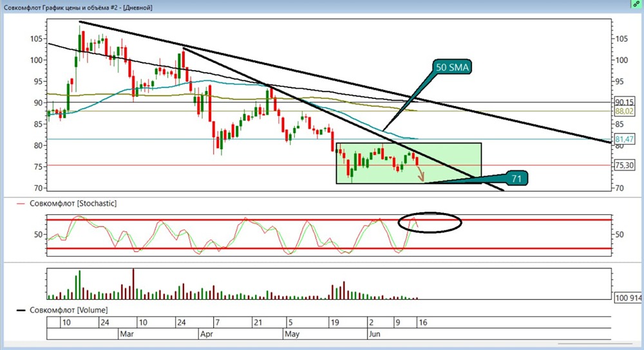Click the date label '16' on time axis
The height and width of the screenshot is (350, 644).
pyautogui.click(x=422, y=322)
